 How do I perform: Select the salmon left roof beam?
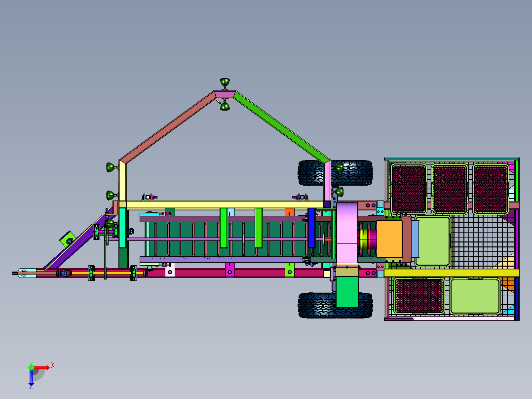(169, 126)
